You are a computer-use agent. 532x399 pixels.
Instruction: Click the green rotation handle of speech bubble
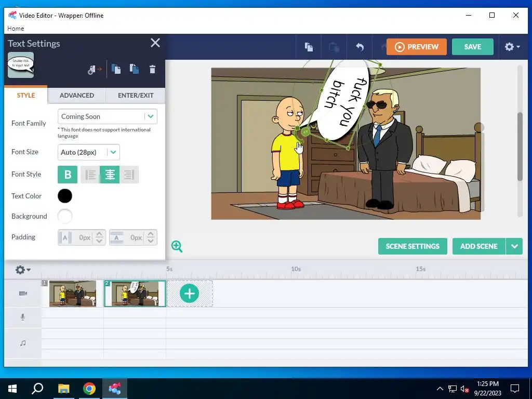tap(305, 131)
